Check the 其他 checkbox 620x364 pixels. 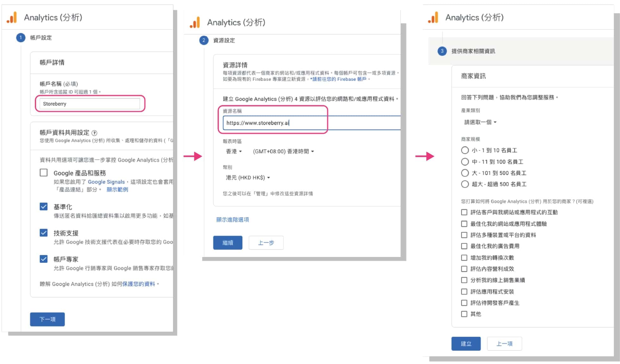coord(464,314)
